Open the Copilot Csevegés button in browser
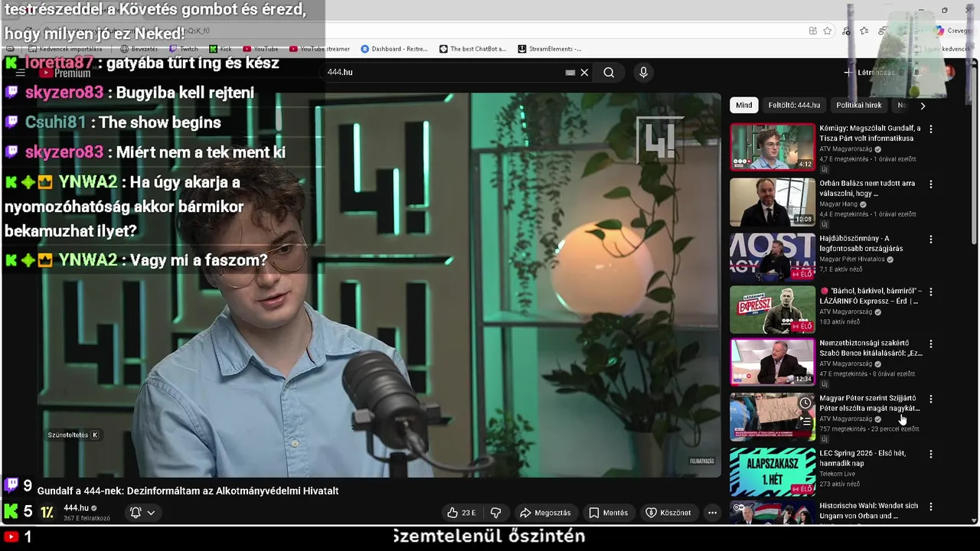980x551 pixels. (952, 31)
